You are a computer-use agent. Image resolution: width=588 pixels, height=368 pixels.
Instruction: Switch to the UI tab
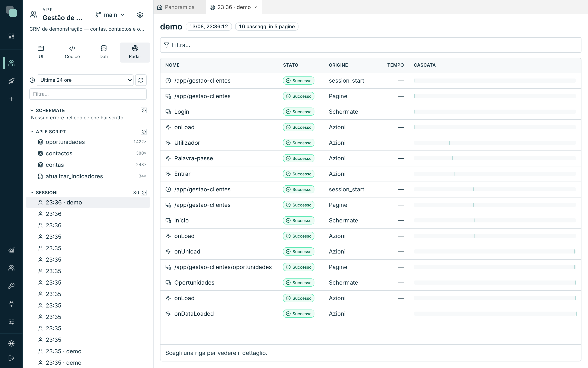pos(41,52)
